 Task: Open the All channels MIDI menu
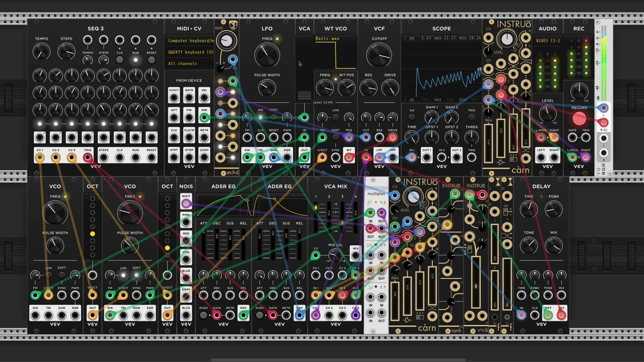(190, 63)
